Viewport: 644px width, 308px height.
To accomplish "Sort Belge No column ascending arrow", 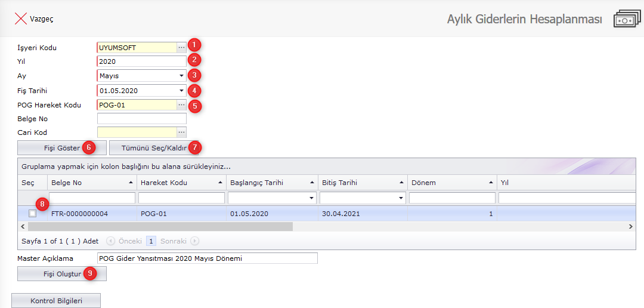I will (131, 183).
